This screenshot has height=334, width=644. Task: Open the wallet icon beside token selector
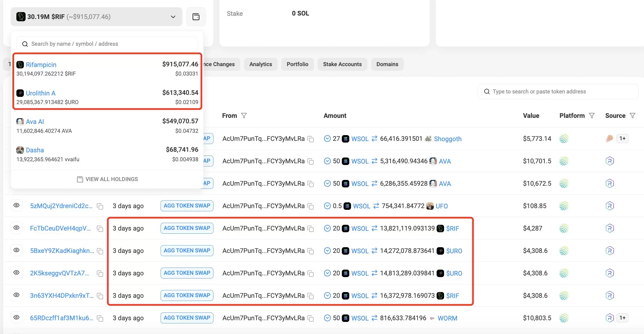click(x=196, y=17)
